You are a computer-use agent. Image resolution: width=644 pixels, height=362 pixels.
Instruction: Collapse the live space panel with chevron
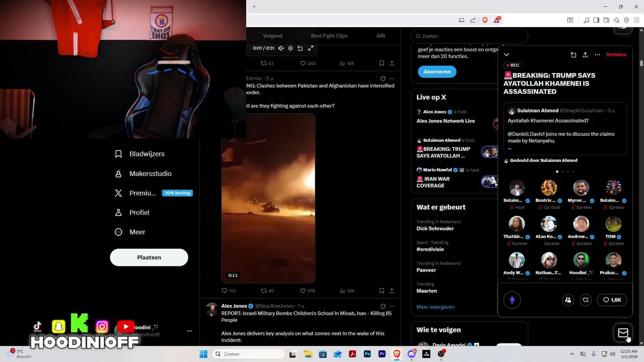(x=507, y=55)
